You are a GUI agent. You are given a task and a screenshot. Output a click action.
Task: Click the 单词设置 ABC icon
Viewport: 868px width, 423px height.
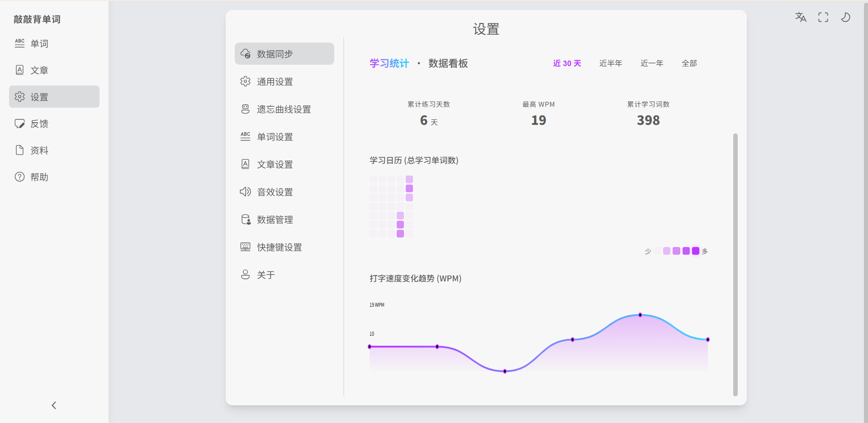[245, 137]
